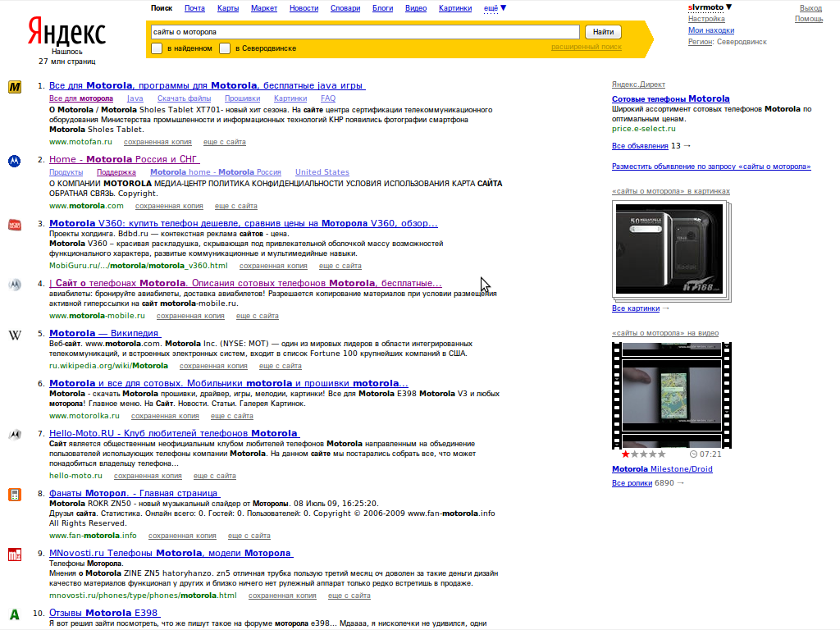The width and height of the screenshot is (840, 630).
Task: Click the motorola-mobile.ru favicon beside result 4
Action: 15,285
